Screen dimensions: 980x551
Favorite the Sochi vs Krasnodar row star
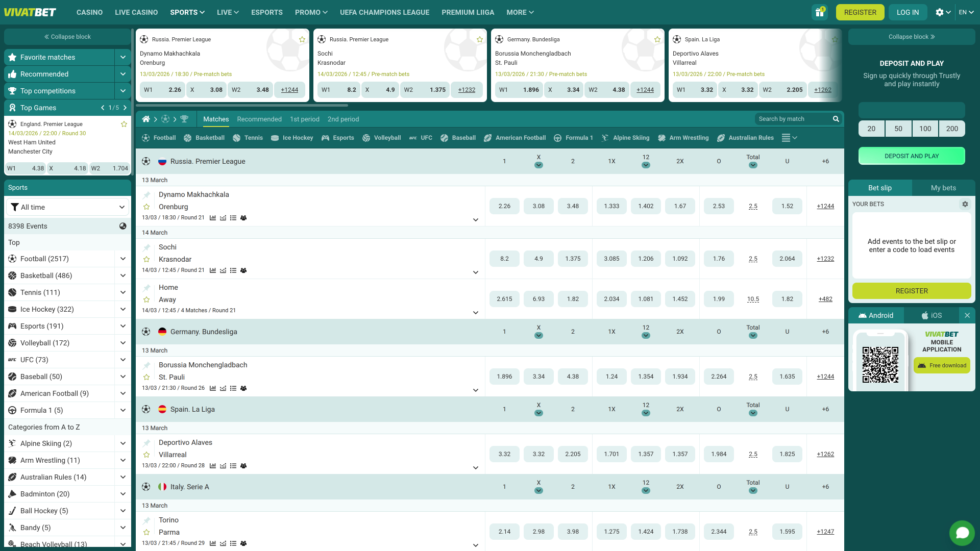pos(146,259)
